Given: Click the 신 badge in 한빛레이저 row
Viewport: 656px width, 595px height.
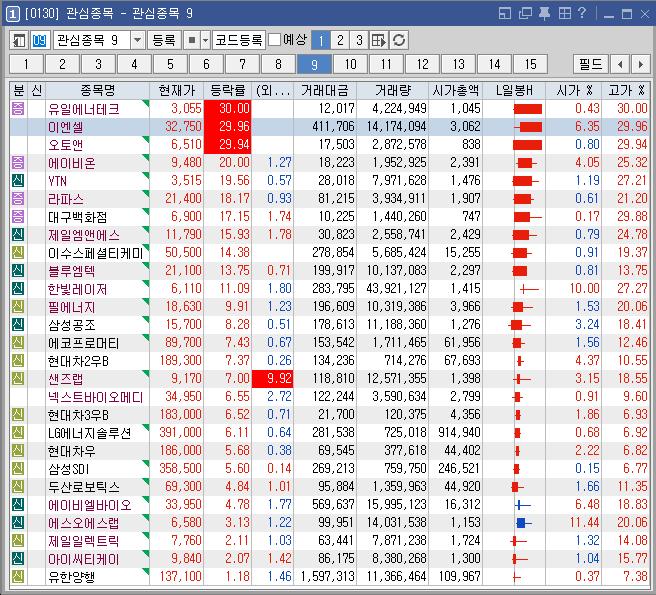Looking at the screenshot, I should click(18, 289).
